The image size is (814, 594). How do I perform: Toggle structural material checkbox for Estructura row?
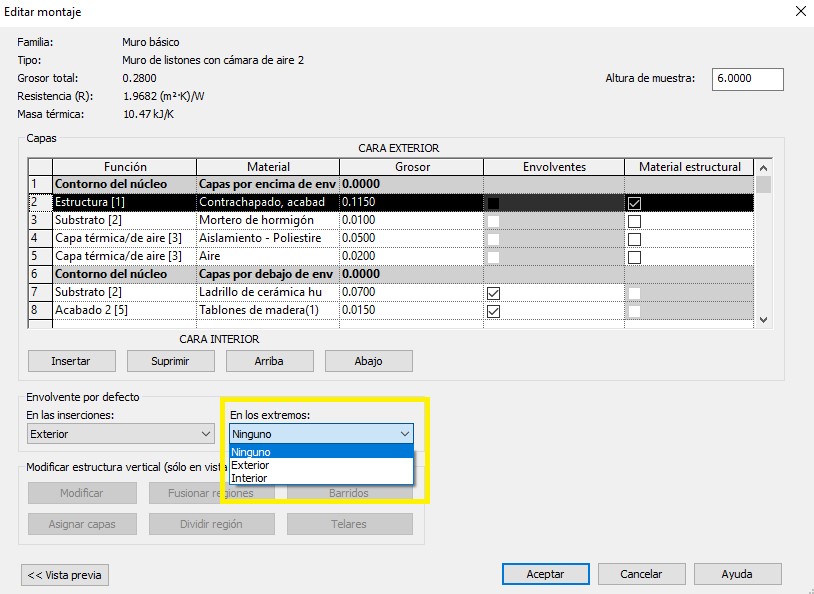[x=634, y=203]
